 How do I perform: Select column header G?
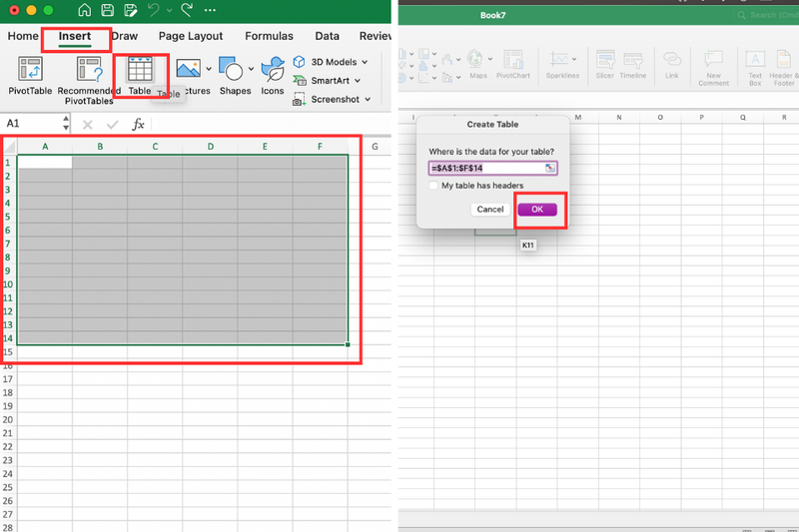(375, 147)
